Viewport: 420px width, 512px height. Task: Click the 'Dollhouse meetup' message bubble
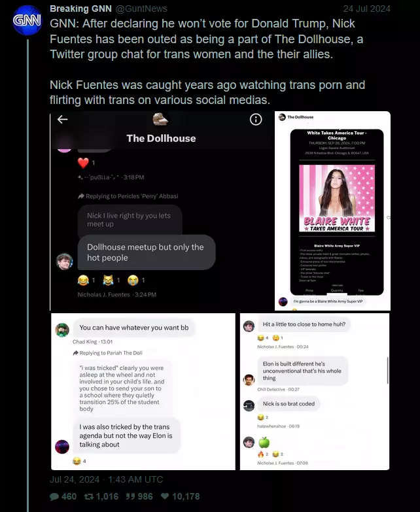pyautogui.click(x=147, y=252)
